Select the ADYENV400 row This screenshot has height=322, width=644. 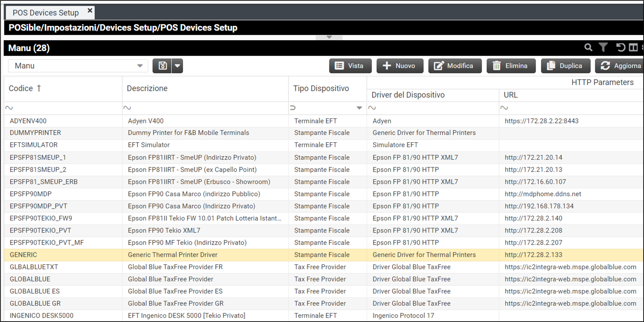click(28, 121)
